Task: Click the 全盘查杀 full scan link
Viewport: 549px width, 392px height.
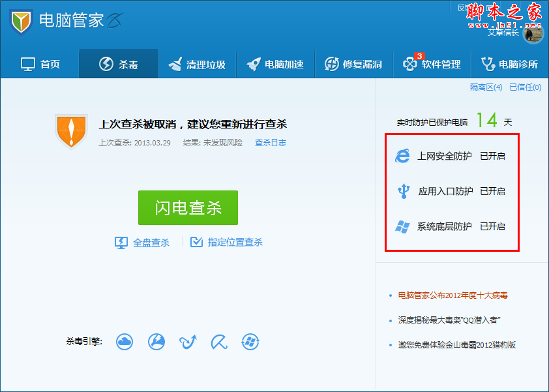Action: point(151,243)
